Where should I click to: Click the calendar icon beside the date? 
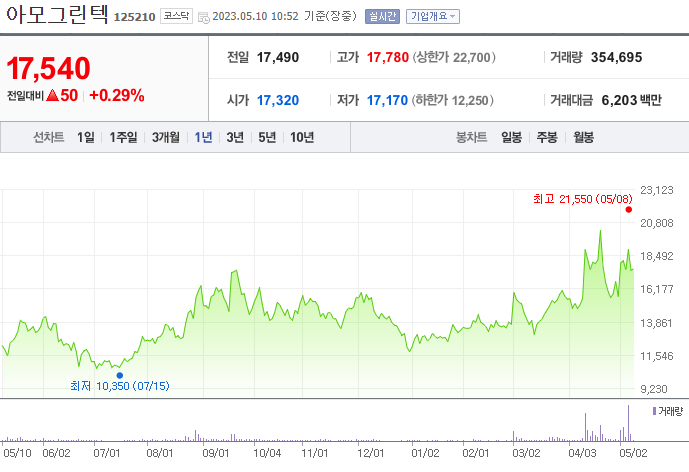click(x=204, y=18)
